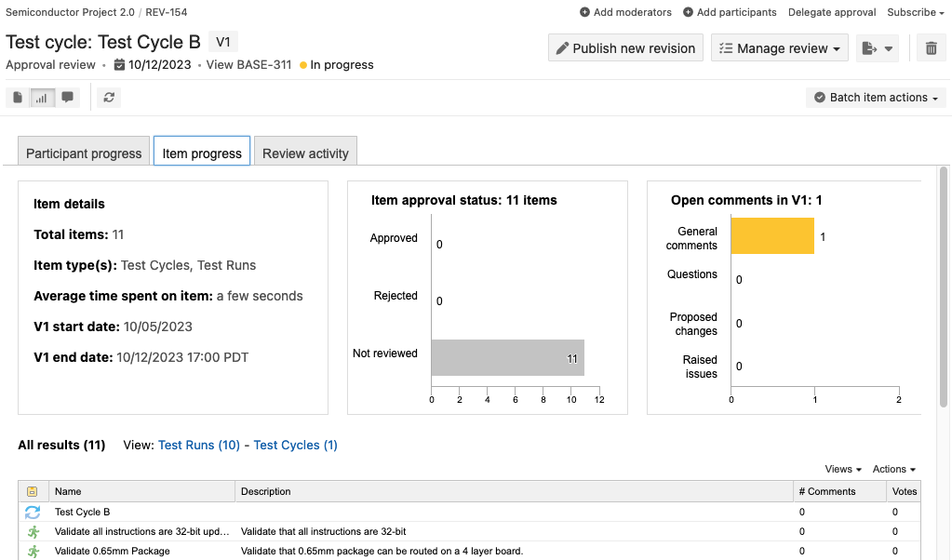Expand the export dropdown arrow

tap(888, 48)
